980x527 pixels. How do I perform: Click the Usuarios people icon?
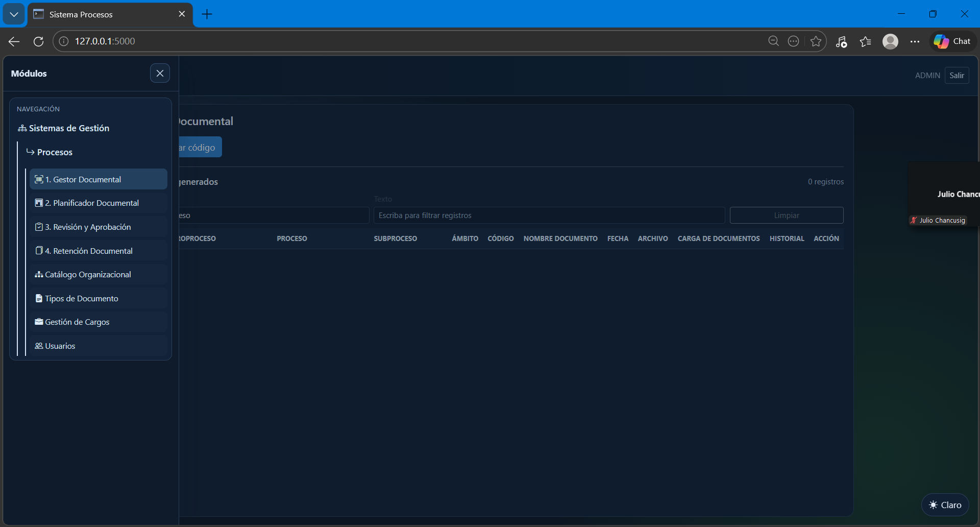(39, 346)
